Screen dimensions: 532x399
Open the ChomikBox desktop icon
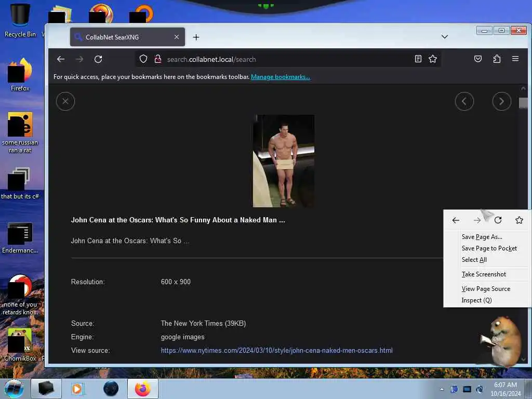(20, 344)
